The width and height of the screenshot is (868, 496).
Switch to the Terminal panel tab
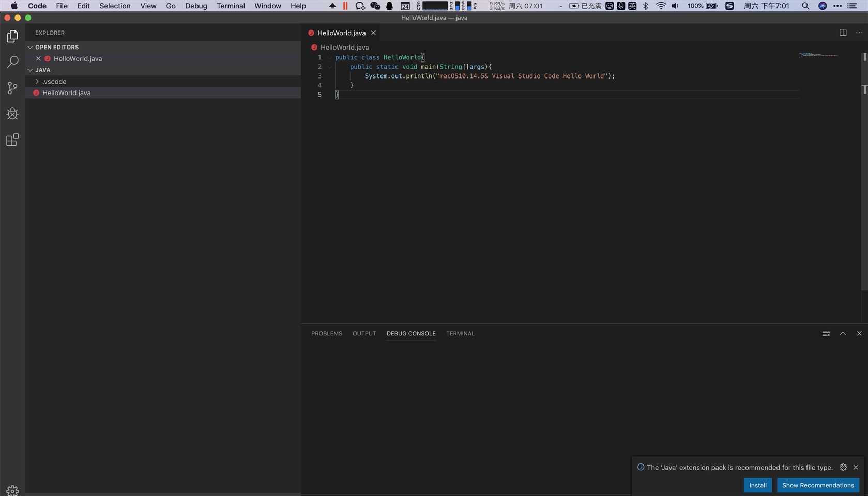(x=460, y=333)
